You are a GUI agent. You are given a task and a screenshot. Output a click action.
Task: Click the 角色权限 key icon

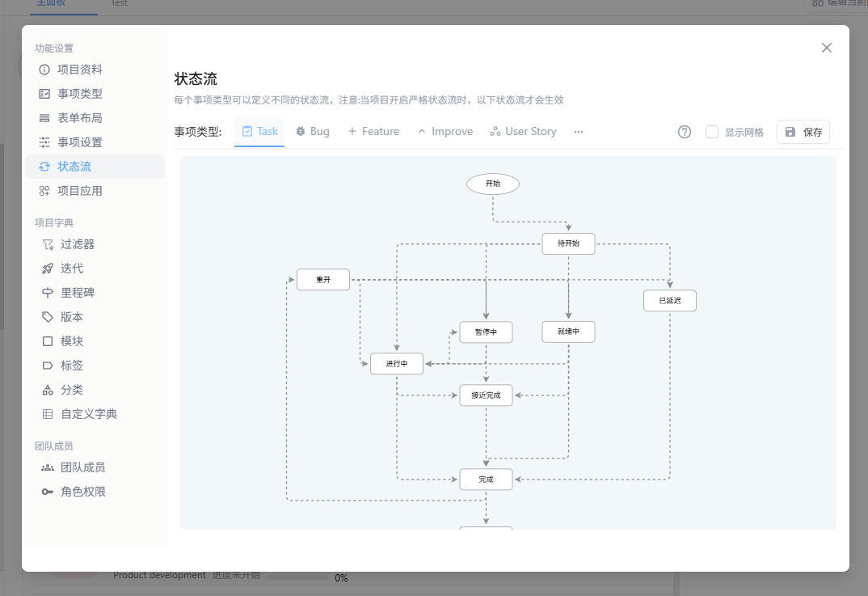click(48, 492)
